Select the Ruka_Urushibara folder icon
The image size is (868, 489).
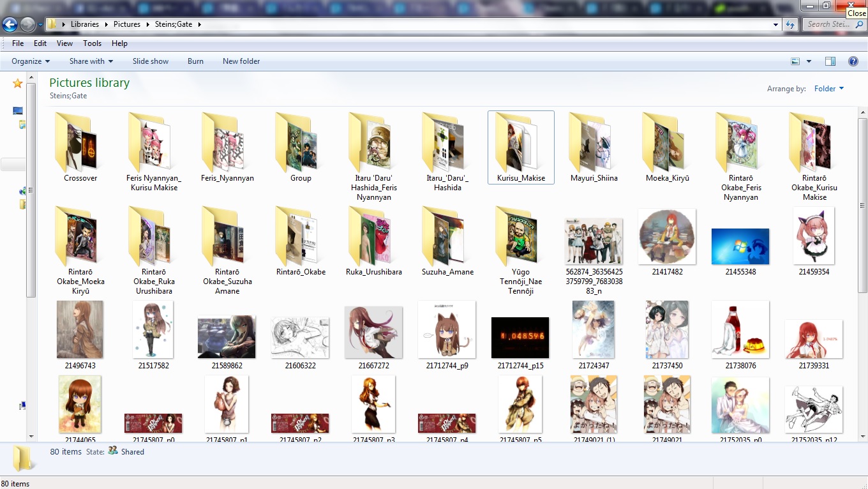pos(370,236)
